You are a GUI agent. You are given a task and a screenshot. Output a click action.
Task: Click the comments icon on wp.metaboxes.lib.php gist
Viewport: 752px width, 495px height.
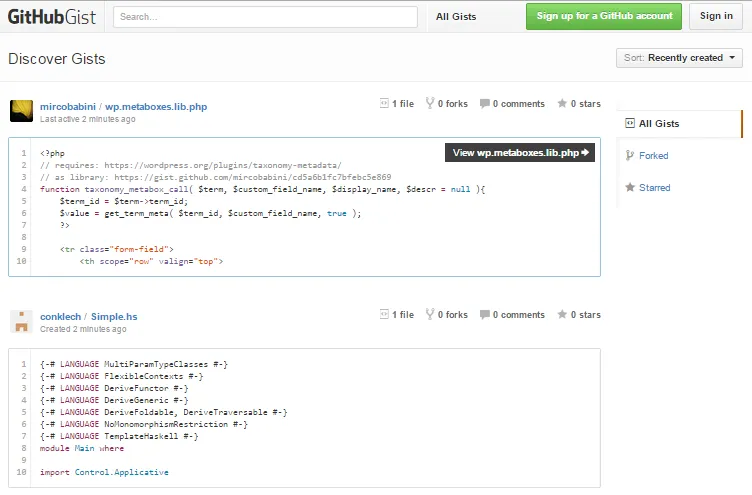pyautogui.click(x=485, y=103)
